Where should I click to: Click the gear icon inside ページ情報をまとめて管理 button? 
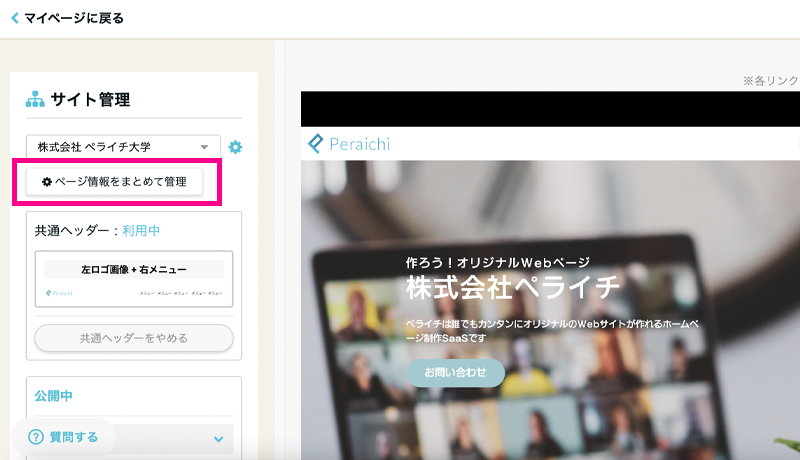[x=46, y=182]
